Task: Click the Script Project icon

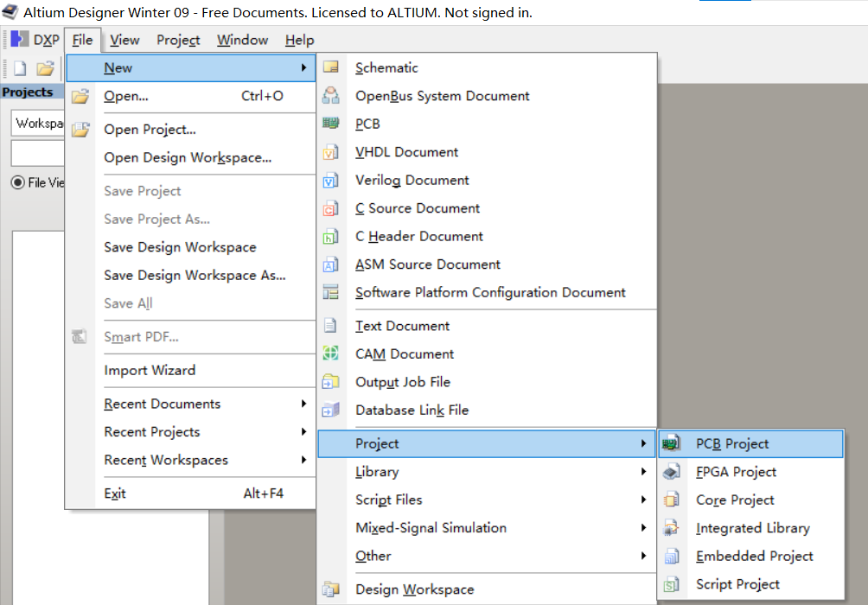Action: click(672, 584)
